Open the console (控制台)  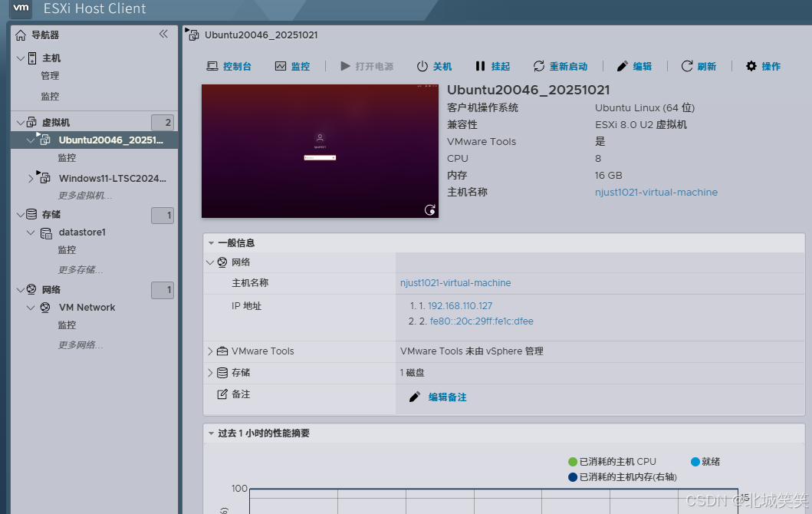229,66
